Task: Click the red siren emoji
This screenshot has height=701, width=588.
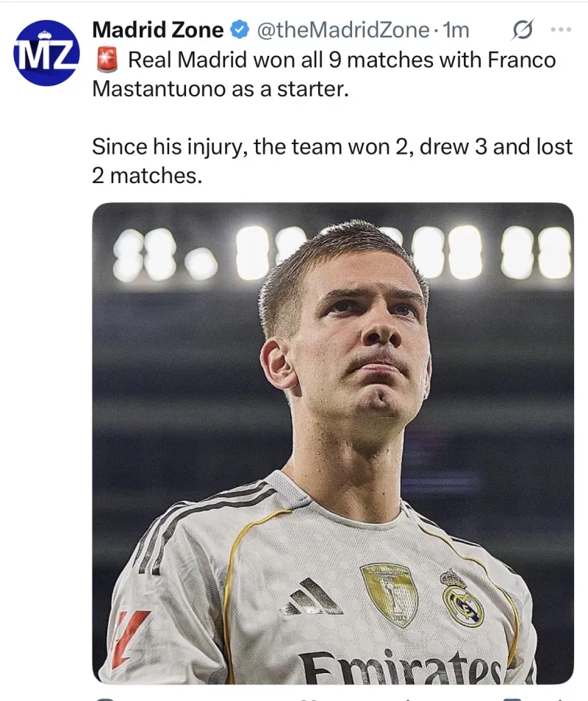Action: coord(106,61)
